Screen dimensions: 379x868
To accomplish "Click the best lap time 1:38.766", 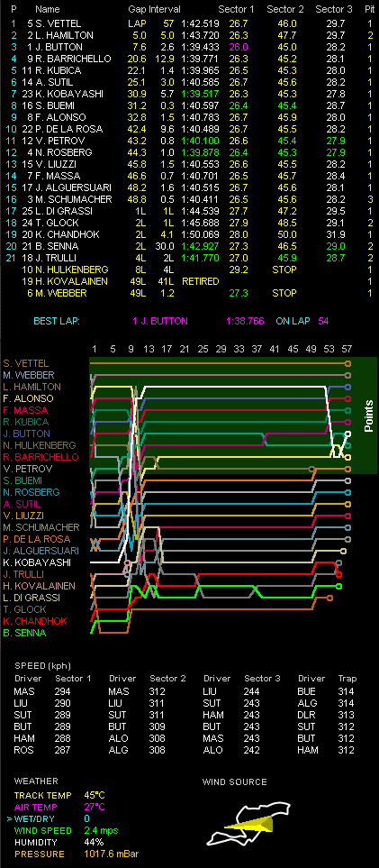I will [x=245, y=321].
